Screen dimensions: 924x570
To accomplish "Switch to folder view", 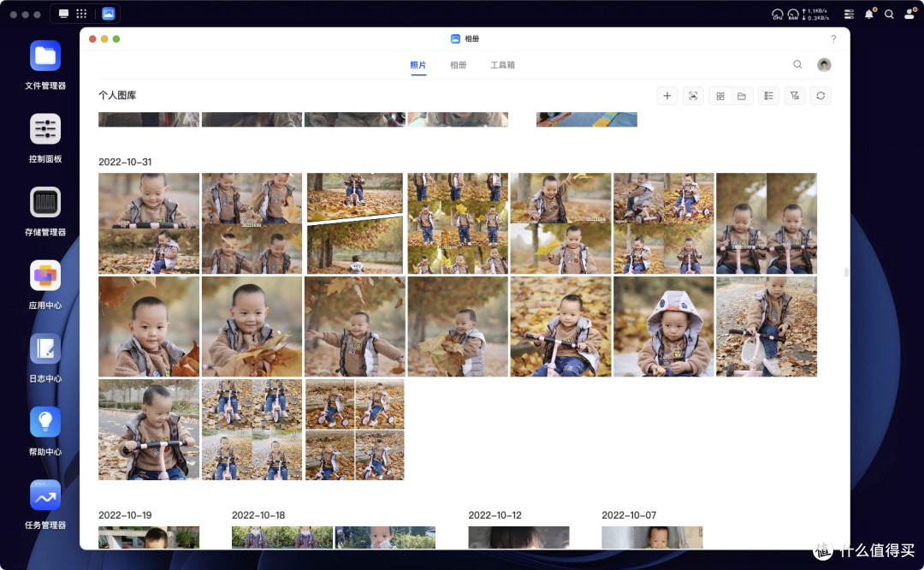I will coord(741,96).
